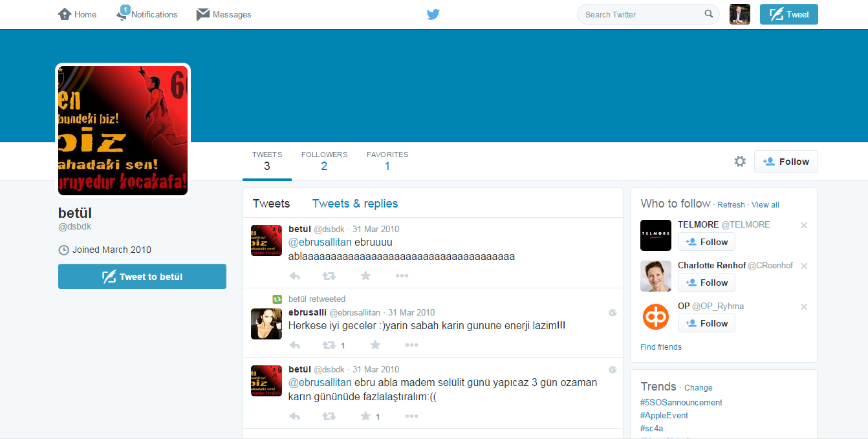Screen dimensions: 868x439
Task: Click the Twitter bird logo
Action: click(x=433, y=14)
